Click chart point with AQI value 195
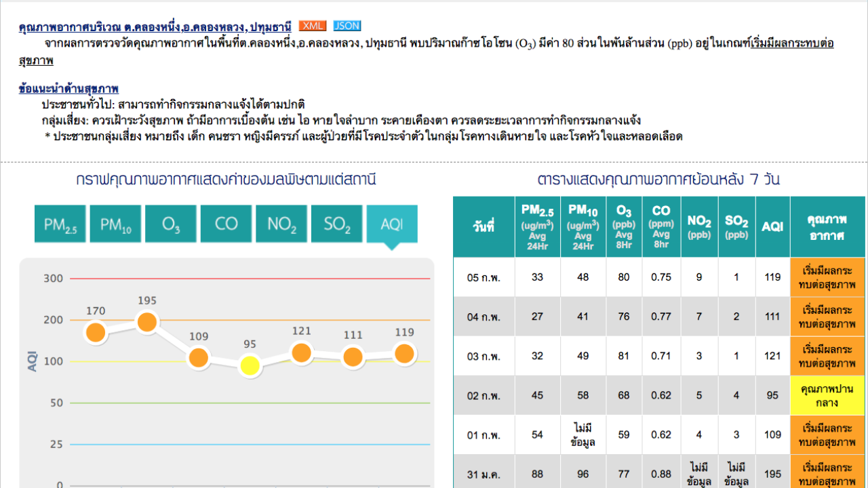This screenshot has width=868, height=488. pos(147,323)
